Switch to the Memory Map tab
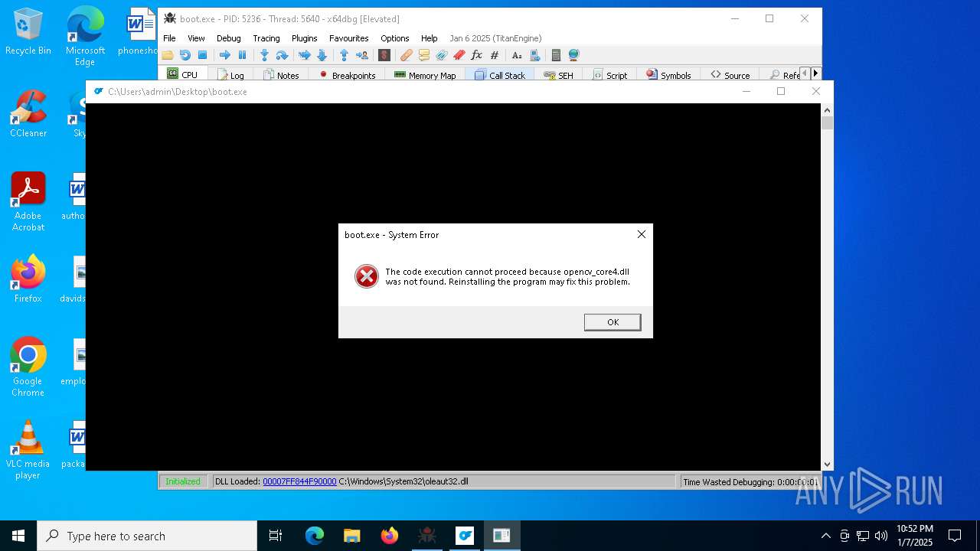 click(x=425, y=75)
